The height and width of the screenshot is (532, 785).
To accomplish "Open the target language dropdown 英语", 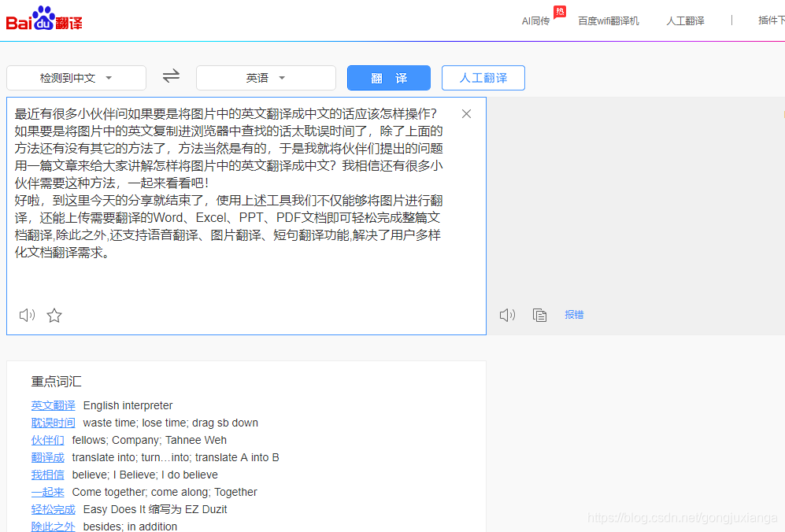I will pos(265,77).
